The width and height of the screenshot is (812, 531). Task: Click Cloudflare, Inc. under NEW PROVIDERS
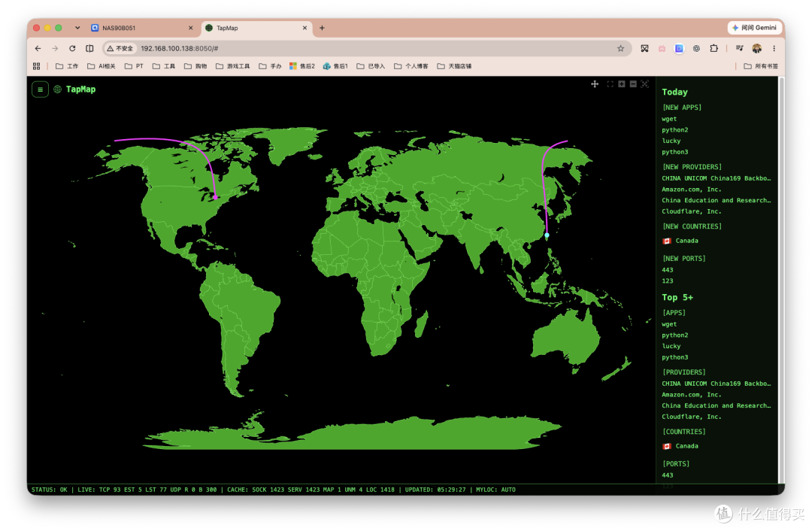(x=692, y=211)
